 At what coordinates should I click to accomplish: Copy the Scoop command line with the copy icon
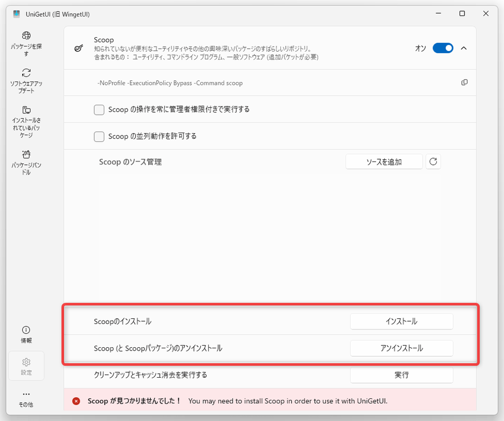[464, 83]
